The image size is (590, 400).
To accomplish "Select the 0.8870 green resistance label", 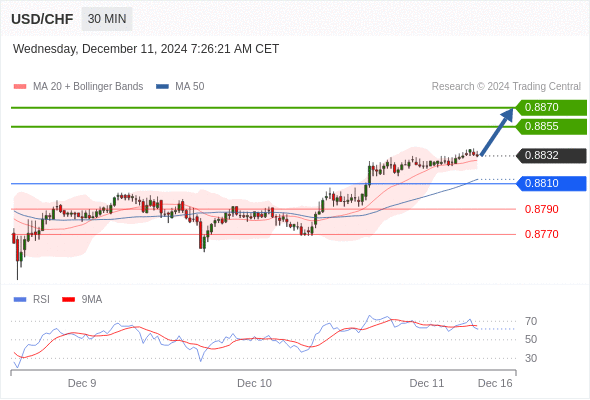I will [x=551, y=108].
